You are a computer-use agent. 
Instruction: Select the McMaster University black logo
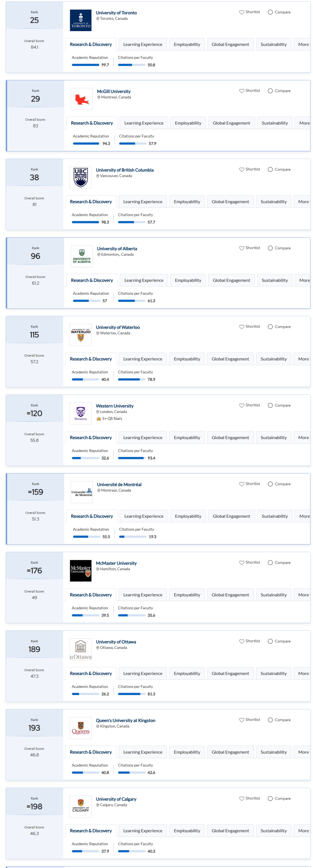tap(81, 571)
